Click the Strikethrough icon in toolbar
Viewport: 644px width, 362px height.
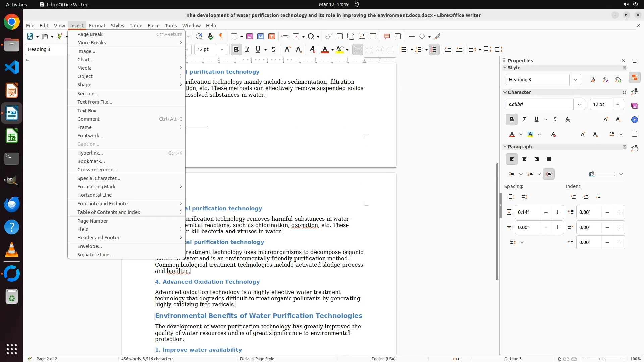pyautogui.click(x=273, y=50)
